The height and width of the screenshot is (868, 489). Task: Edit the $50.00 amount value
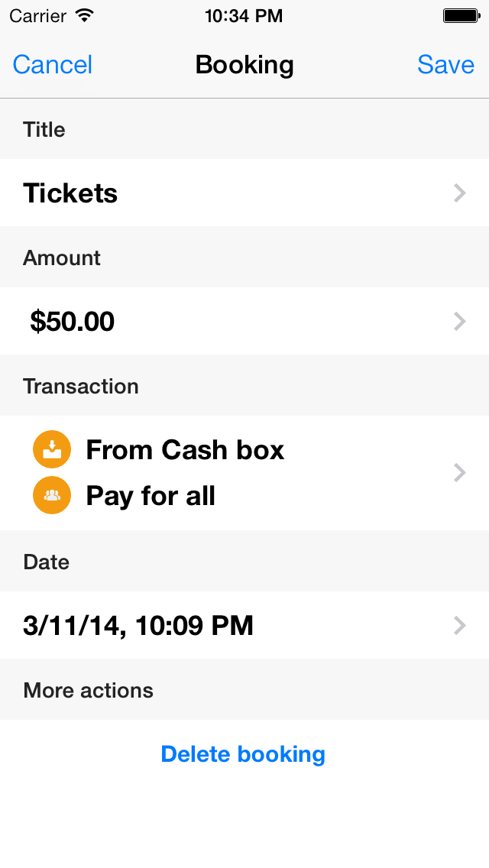(73, 322)
